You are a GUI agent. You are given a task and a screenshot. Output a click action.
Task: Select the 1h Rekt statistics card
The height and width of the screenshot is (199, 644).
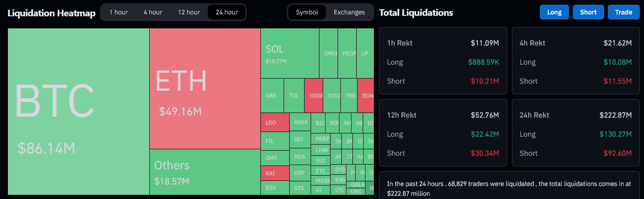[443, 62]
